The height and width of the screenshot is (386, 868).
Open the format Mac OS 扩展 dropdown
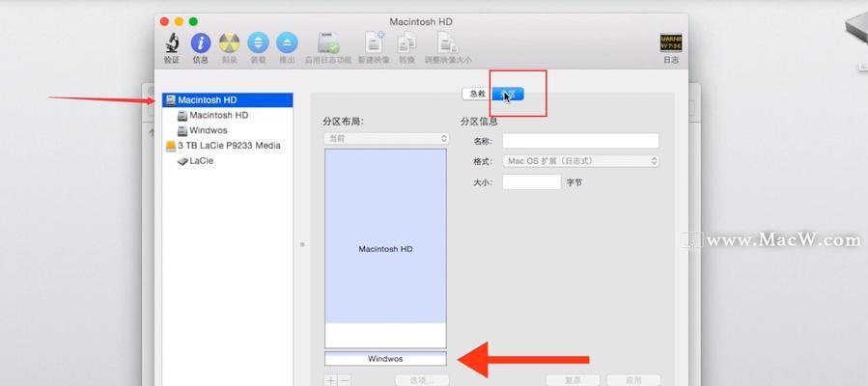[x=580, y=161]
